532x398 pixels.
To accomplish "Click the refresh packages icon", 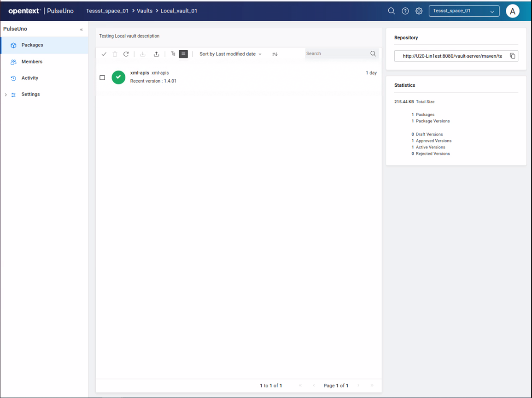I will pyautogui.click(x=126, y=54).
